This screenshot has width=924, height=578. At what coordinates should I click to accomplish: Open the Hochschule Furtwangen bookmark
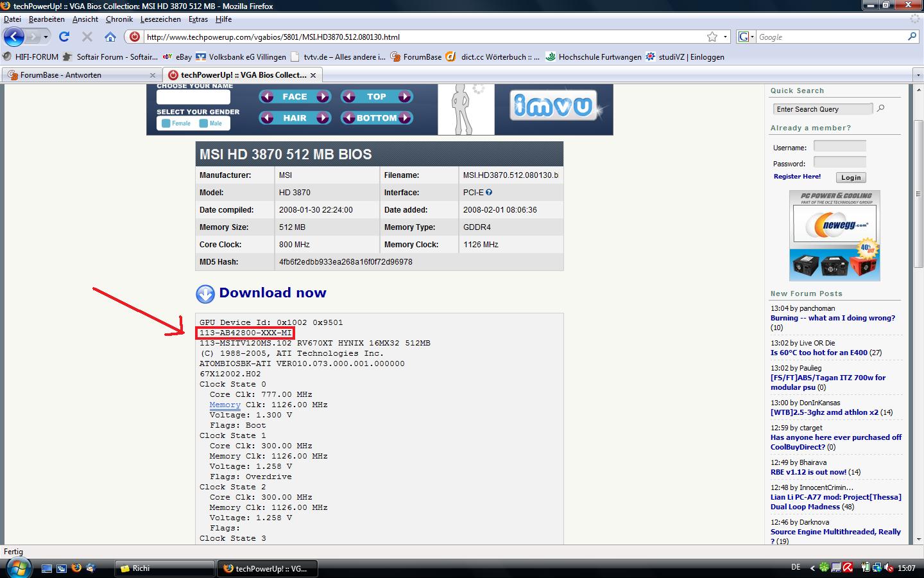(594, 57)
